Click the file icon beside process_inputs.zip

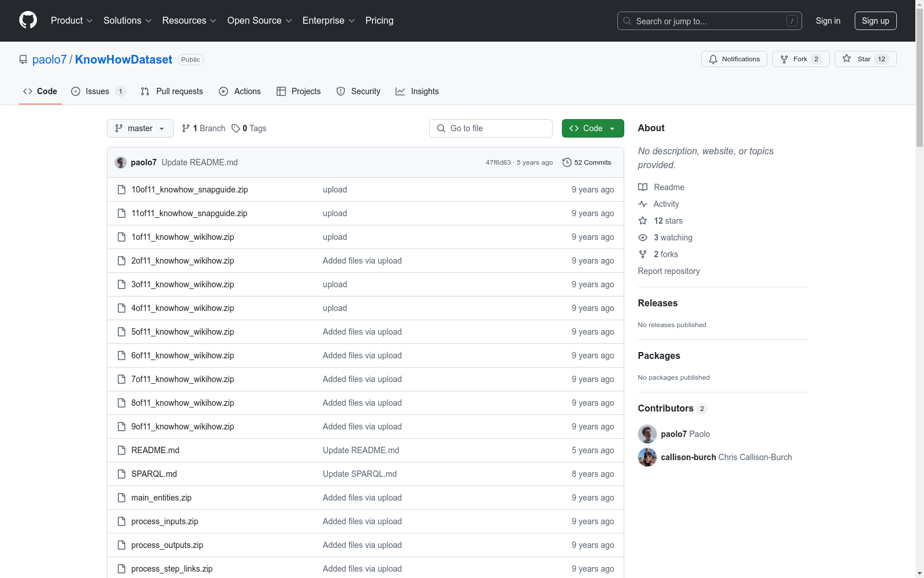[x=121, y=521]
